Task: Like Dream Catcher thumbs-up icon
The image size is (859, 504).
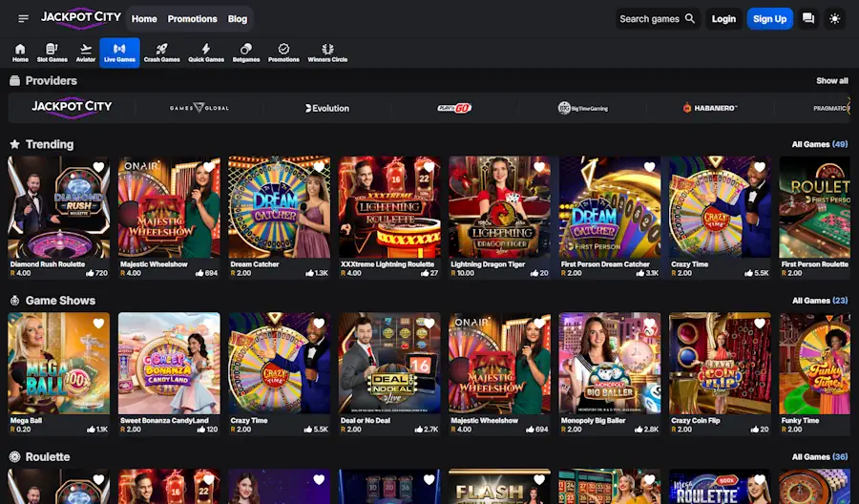Action: (x=310, y=273)
